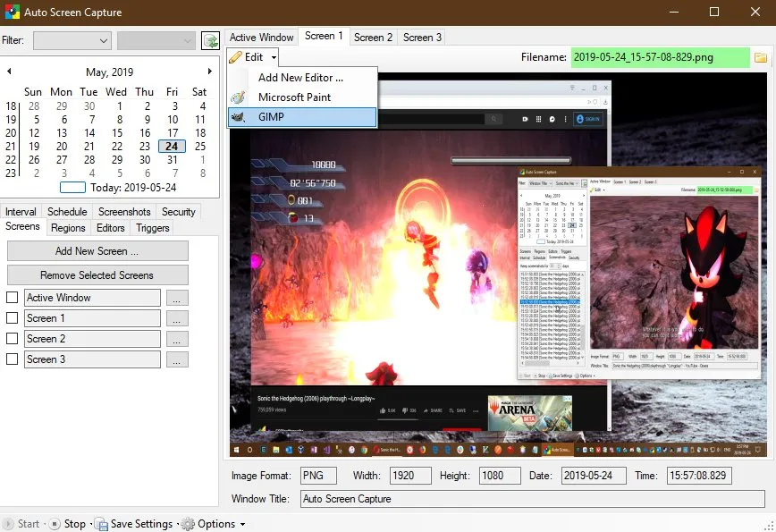Click the window resize grip in bottom corner

pyautogui.click(x=770, y=526)
